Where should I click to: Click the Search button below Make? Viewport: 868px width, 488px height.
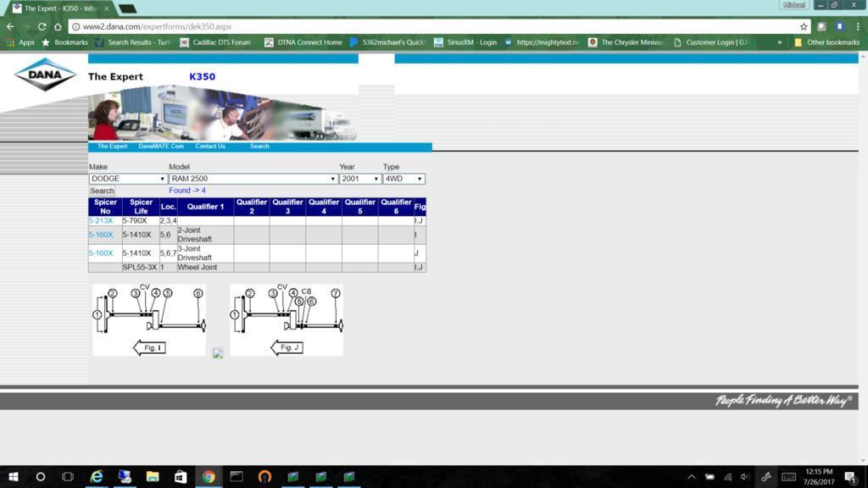[102, 191]
